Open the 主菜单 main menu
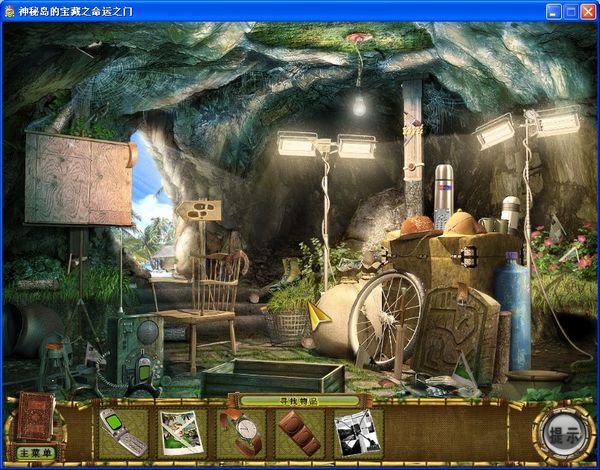600x470 pixels. pos(36,453)
